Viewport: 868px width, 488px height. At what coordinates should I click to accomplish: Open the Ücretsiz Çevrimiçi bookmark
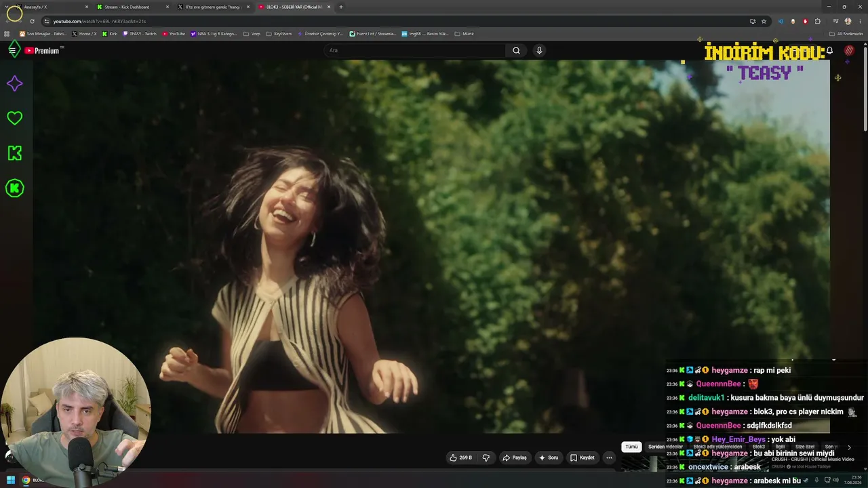click(x=320, y=33)
